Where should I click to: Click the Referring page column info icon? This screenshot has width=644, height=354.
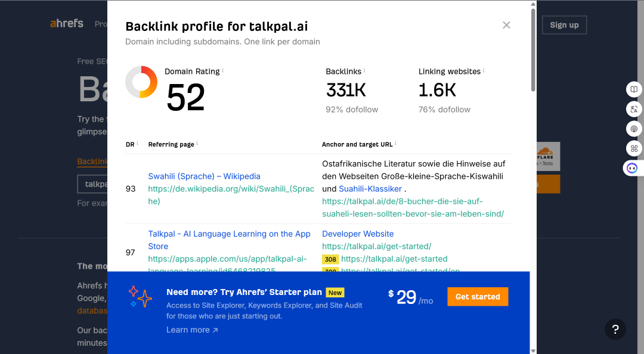(x=197, y=143)
